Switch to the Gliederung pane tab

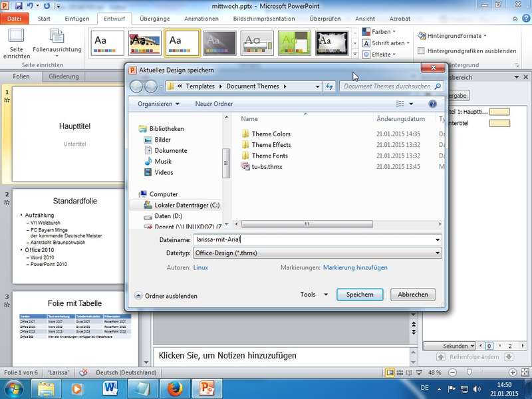[x=64, y=76]
